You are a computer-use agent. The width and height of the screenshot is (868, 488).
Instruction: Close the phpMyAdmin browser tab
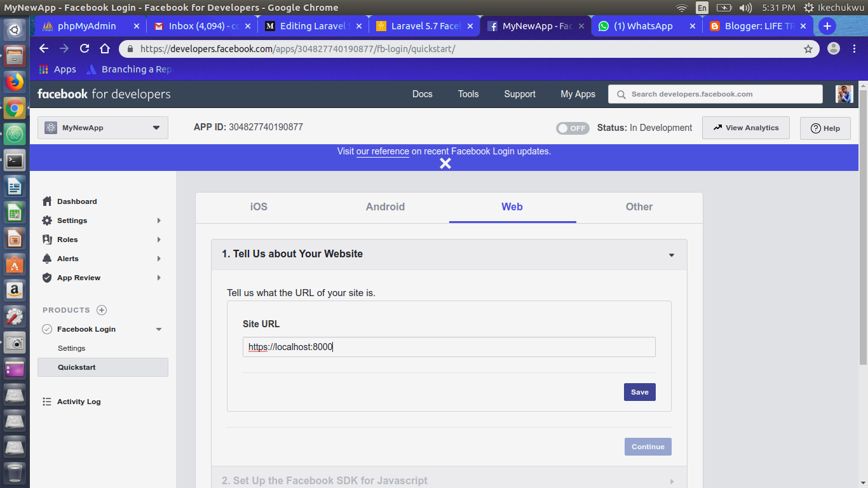136,26
